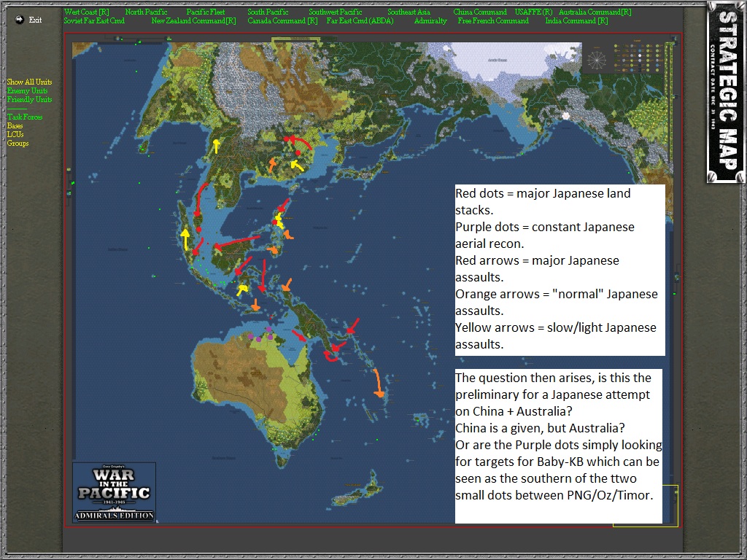Select South Pacific command
The width and height of the screenshot is (747, 560).
[268, 12]
